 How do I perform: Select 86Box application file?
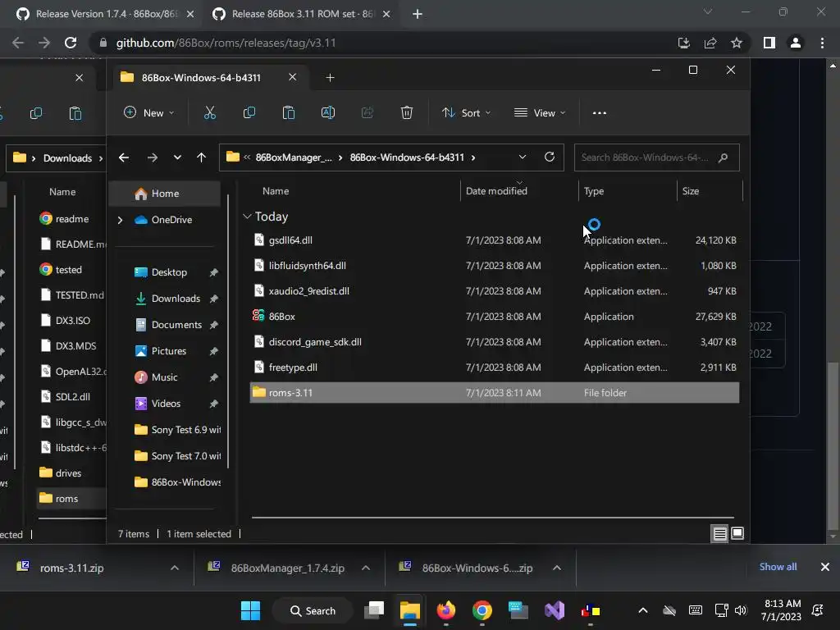point(495,317)
